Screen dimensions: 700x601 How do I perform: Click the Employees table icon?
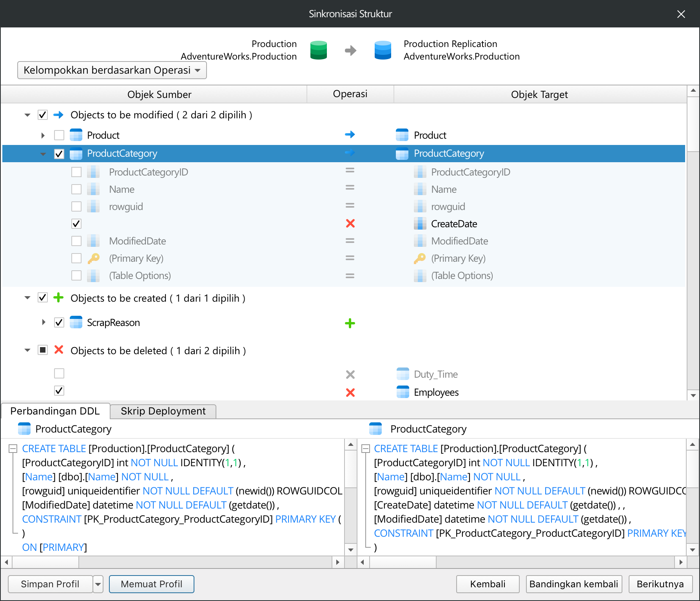click(403, 392)
